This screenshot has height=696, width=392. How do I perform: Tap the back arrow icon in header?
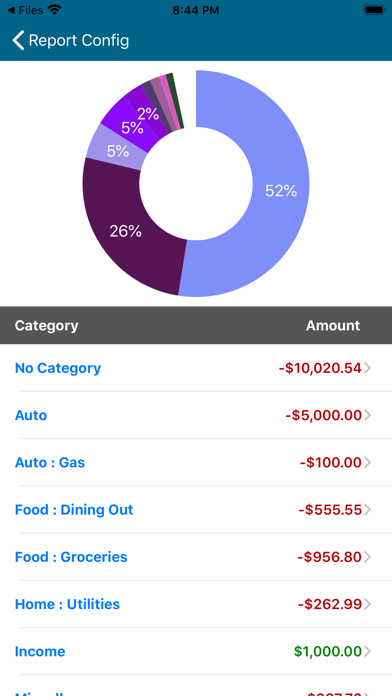click(18, 40)
